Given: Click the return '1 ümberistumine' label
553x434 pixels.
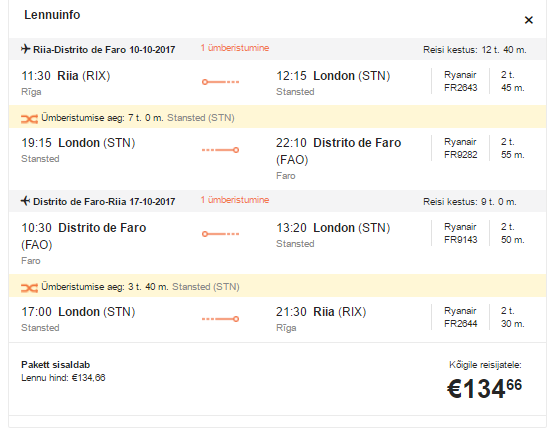Looking at the screenshot, I should point(235,200).
